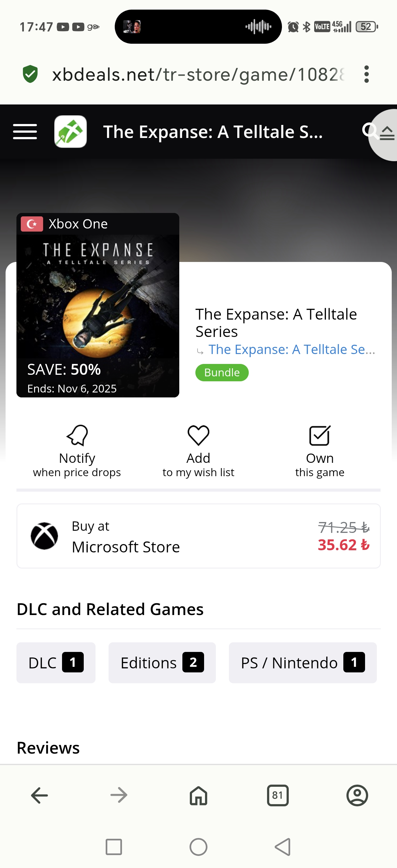This screenshot has width=397, height=868.
Task: Open the hamburger navigation menu
Action: (x=25, y=131)
